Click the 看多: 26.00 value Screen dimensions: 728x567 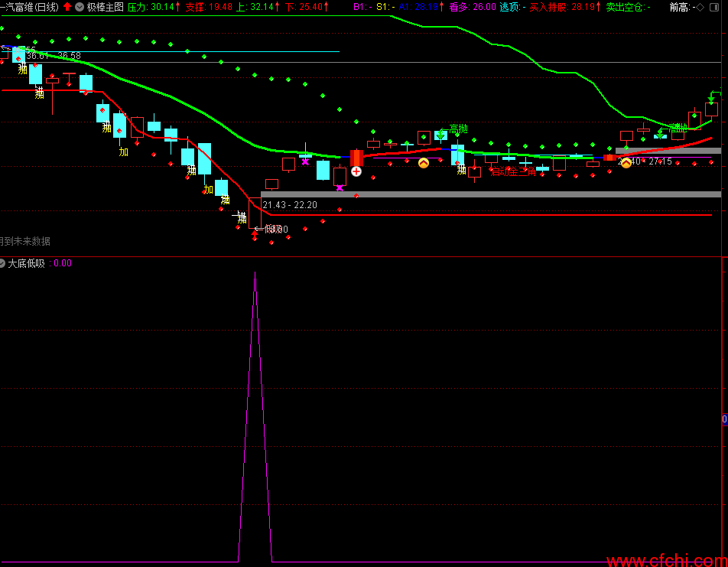pyautogui.click(x=473, y=7)
